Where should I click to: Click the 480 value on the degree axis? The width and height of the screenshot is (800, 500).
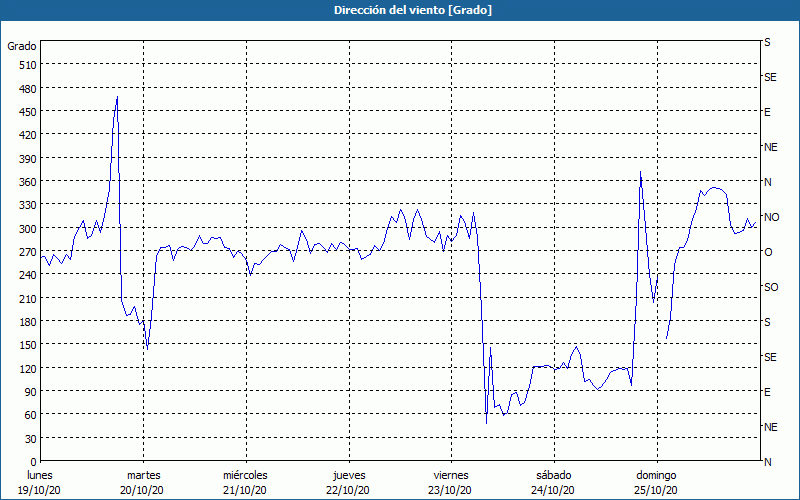[x=29, y=89]
